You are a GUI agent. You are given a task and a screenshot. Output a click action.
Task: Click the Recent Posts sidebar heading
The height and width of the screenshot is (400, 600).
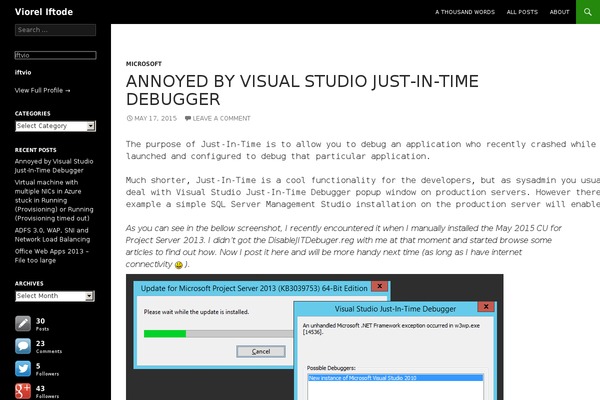point(36,150)
